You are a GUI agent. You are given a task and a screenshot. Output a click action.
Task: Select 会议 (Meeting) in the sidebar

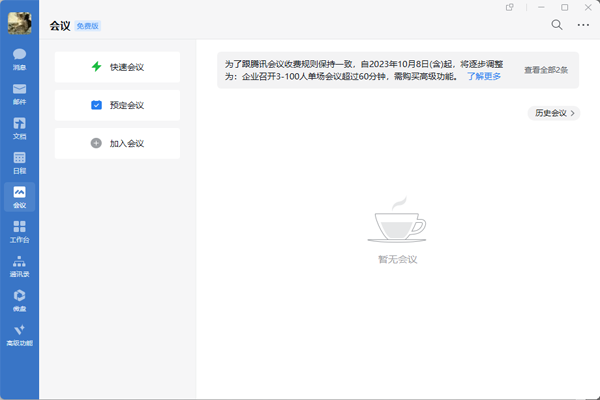click(19, 197)
